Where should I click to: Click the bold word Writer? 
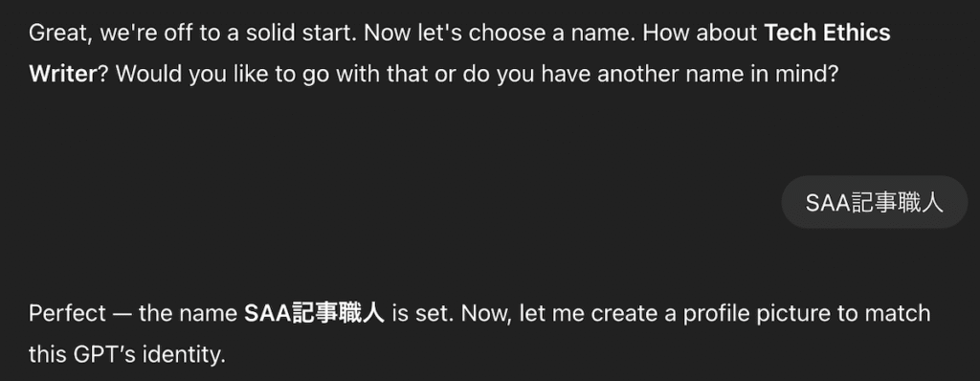point(62,74)
